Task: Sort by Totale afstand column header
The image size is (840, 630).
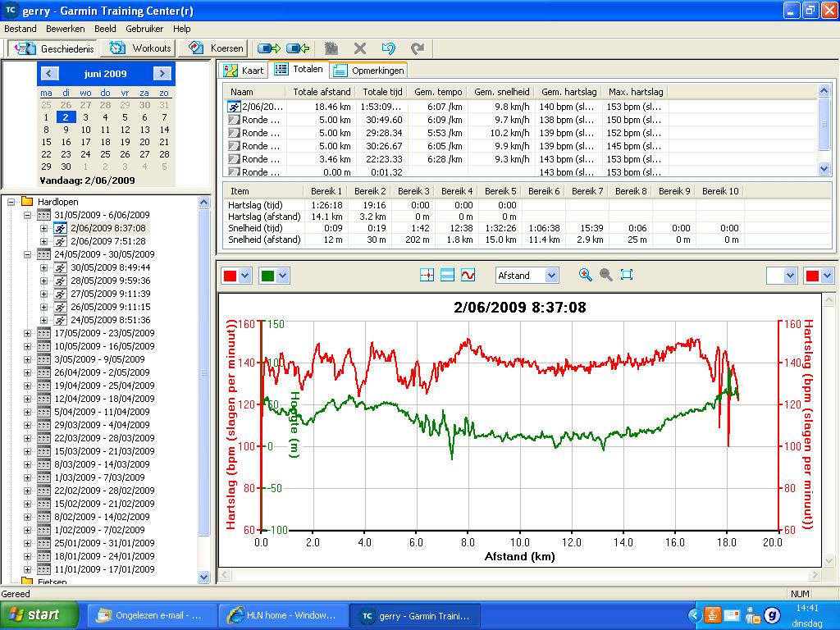Action: point(321,92)
